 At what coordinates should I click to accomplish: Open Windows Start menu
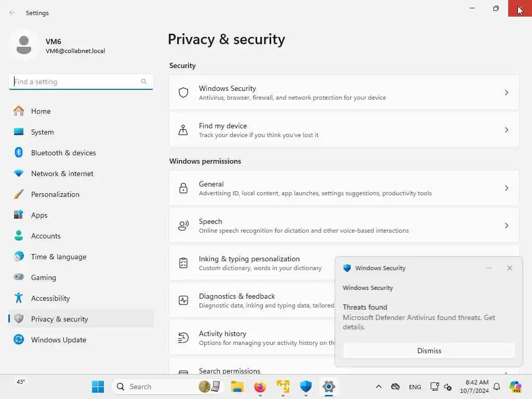(98, 387)
